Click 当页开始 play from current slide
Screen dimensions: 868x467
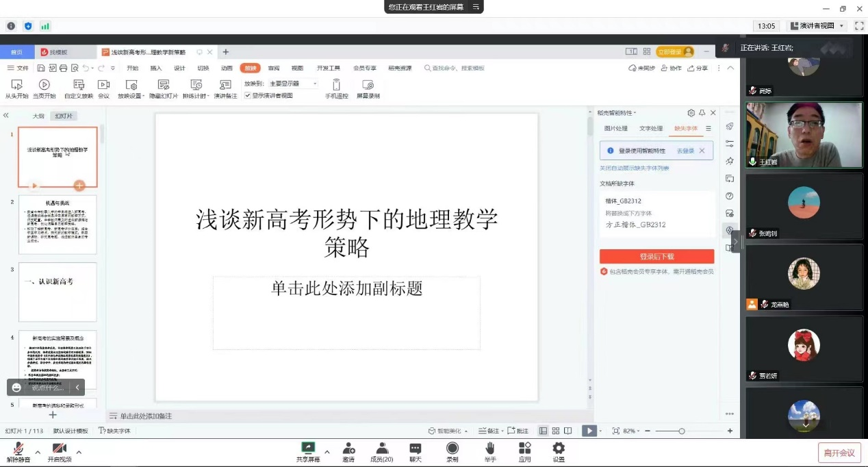point(44,84)
